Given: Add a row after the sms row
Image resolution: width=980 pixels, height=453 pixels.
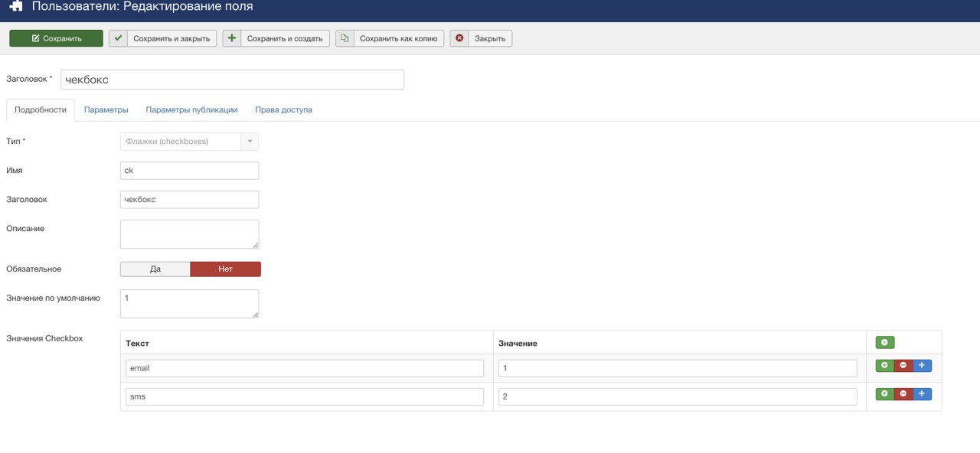Looking at the screenshot, I should click(x=885, y=394).
